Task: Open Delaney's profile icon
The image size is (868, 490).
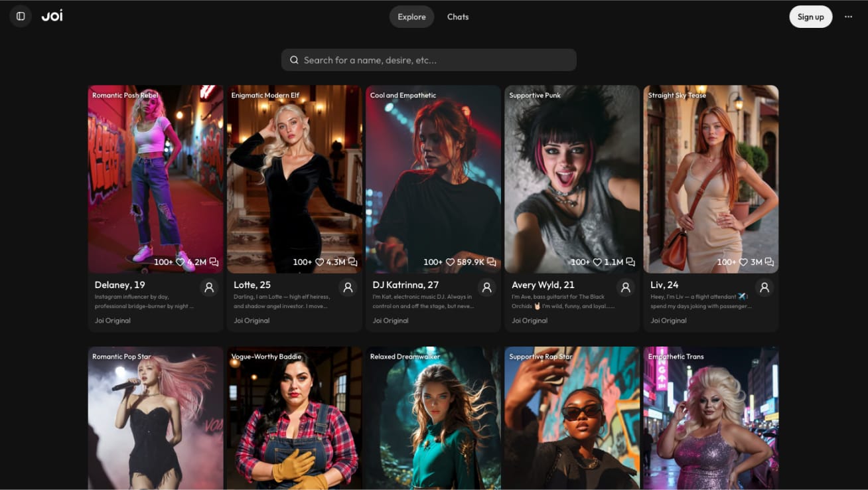Action: coord(209,287)
